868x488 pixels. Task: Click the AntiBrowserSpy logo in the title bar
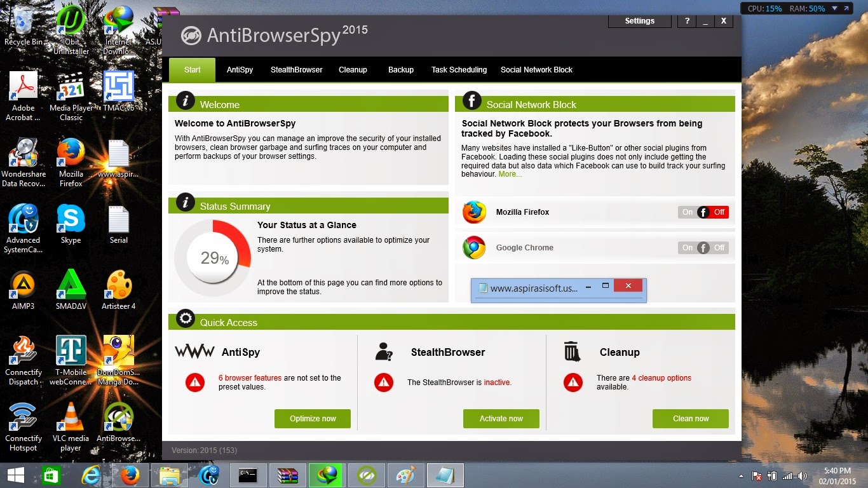click(x=191, y=35)
